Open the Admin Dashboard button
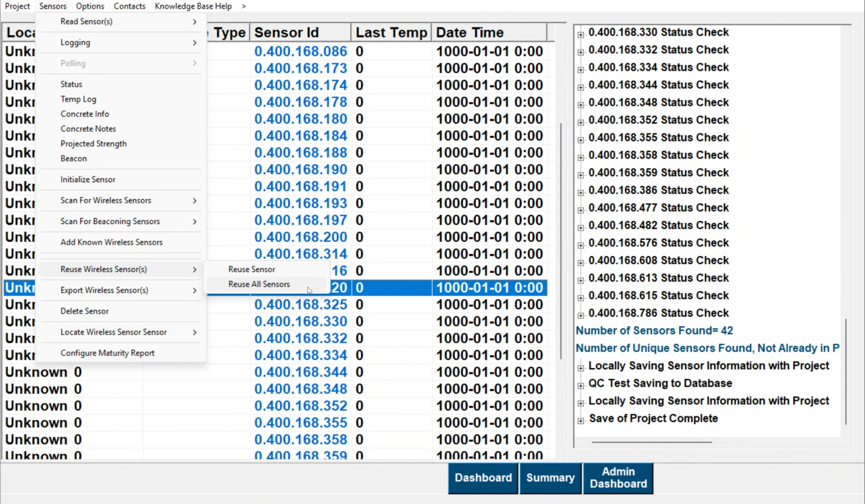 click(x=618, y=478)
